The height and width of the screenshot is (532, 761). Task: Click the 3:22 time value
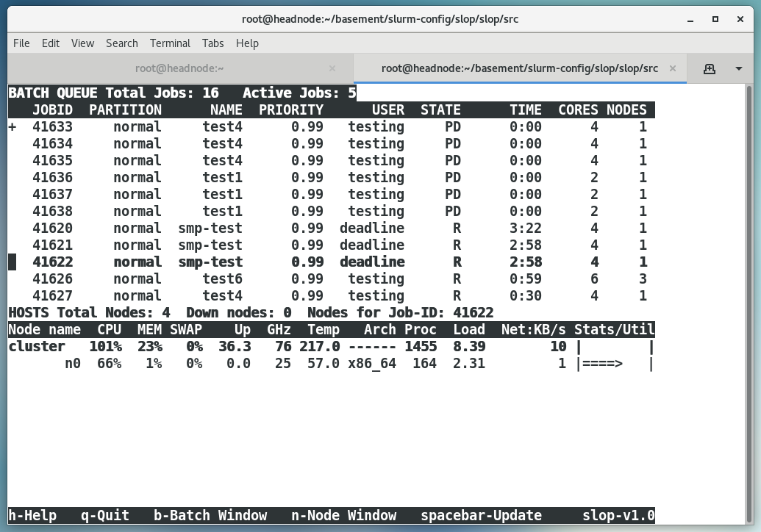[x=526, y=228]
